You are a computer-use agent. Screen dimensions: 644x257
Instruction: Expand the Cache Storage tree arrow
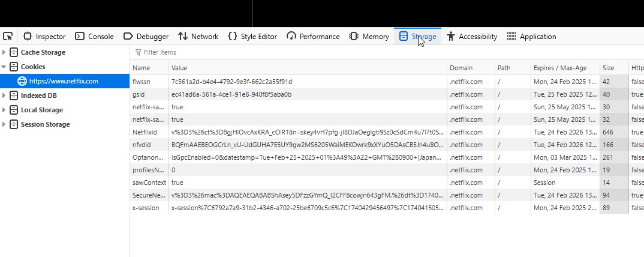[x=4, y=52]
